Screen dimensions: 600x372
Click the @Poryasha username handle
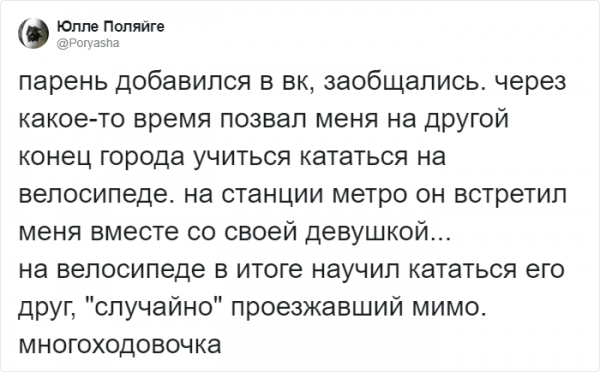[x=88, y=43]
